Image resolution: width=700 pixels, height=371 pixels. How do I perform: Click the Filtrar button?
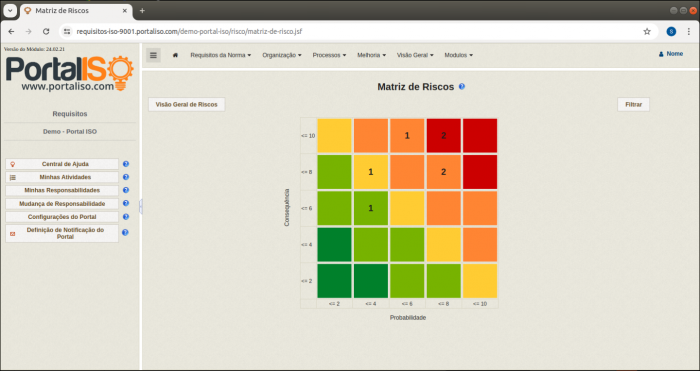pyautogui.click(x=633, y=104)
